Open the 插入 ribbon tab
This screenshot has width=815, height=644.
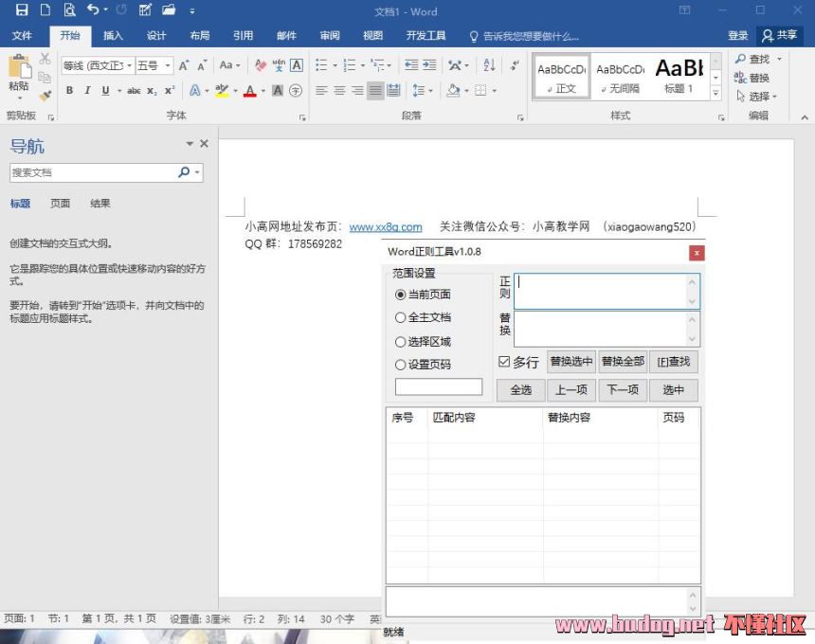(113, 36)
